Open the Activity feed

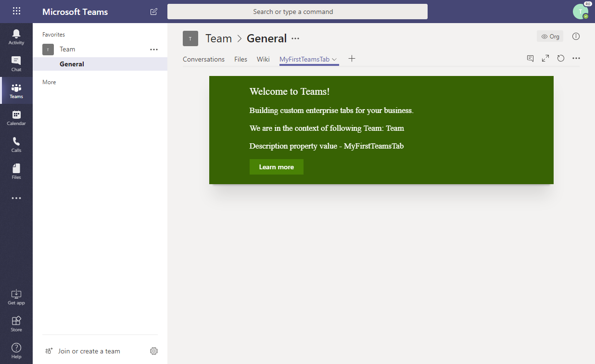click(x=16, y=37)
